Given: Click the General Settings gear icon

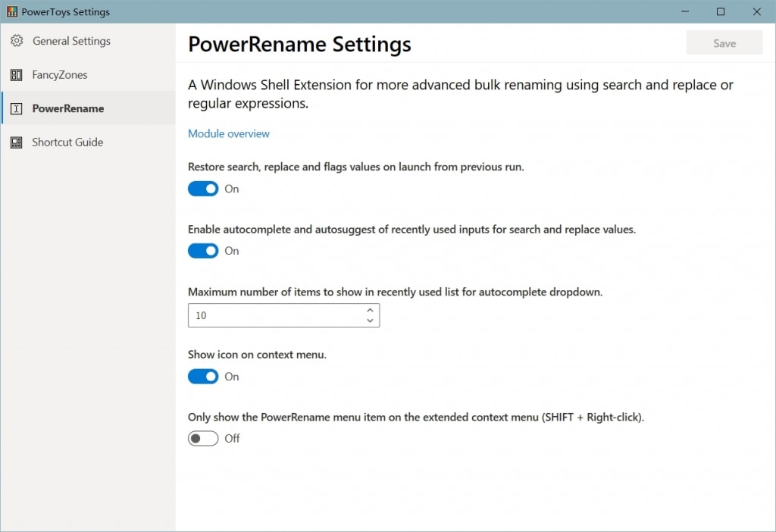Looking at the screenshot, I should click(x=17, y=41).
